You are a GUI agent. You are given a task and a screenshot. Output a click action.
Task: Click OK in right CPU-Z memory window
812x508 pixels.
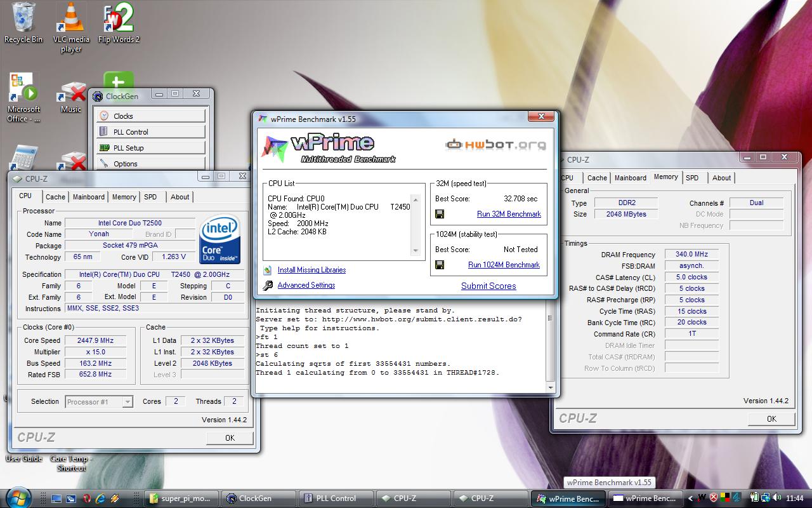(x=771, y=418)
